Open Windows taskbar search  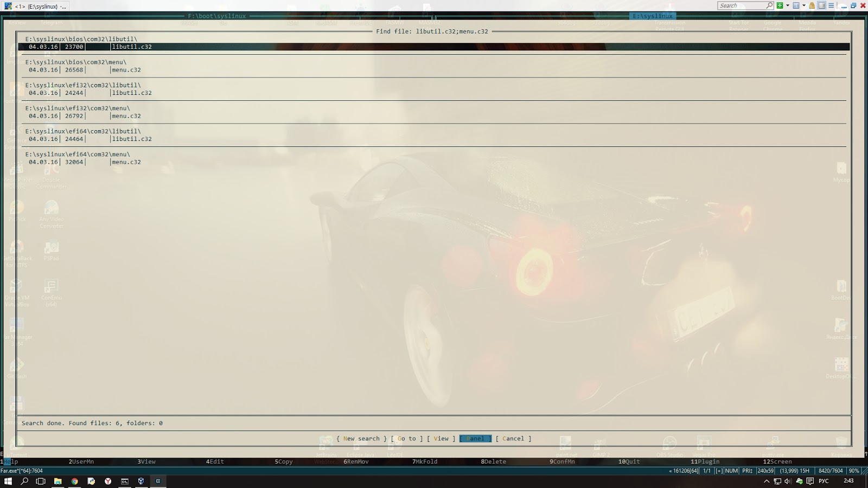pos(24,481)
